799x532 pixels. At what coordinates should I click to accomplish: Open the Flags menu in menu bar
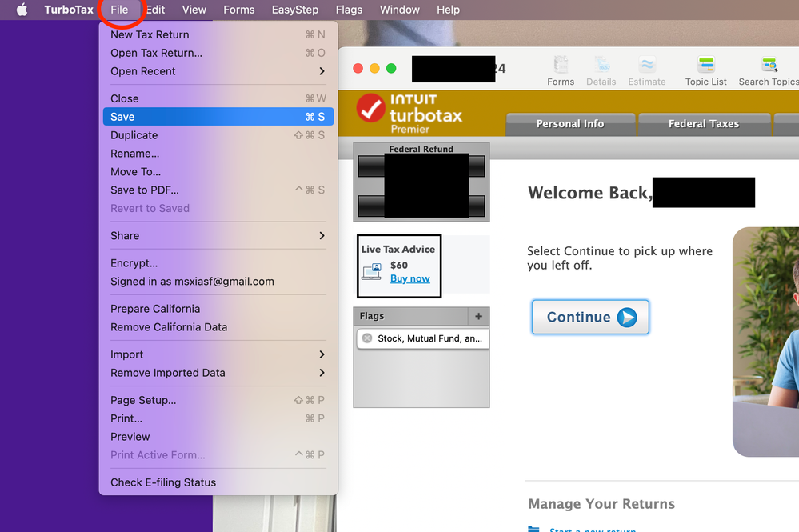(349, 10)
